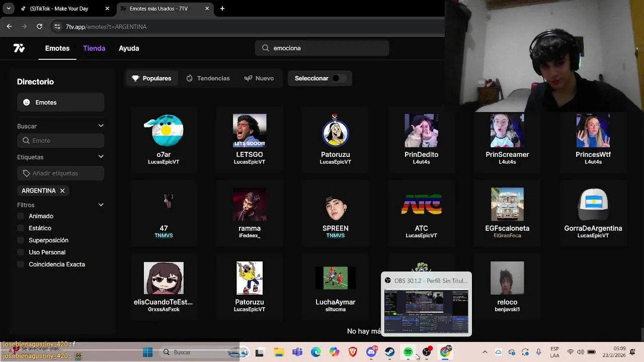
Task: Open the ATC emote
Action: [x=421, y=213]
